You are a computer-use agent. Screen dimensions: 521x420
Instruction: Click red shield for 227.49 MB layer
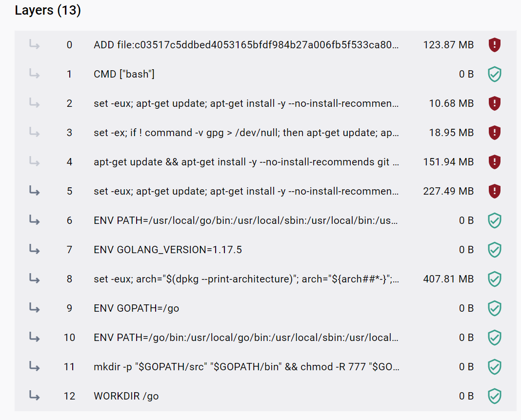coord(495,191)
